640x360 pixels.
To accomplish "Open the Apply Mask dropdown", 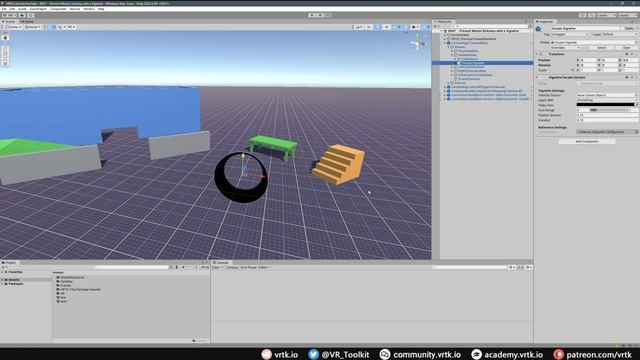I will pos(607,100).
